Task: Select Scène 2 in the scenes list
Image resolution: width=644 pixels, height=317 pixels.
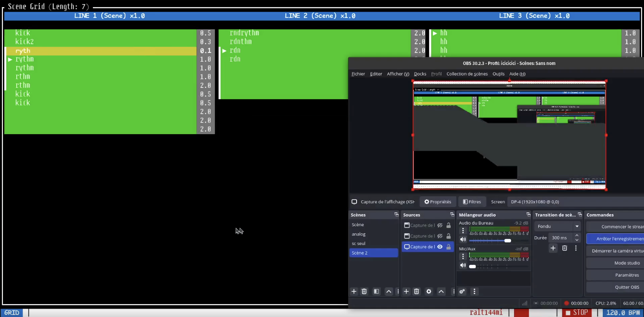Action: click(374, 253)
